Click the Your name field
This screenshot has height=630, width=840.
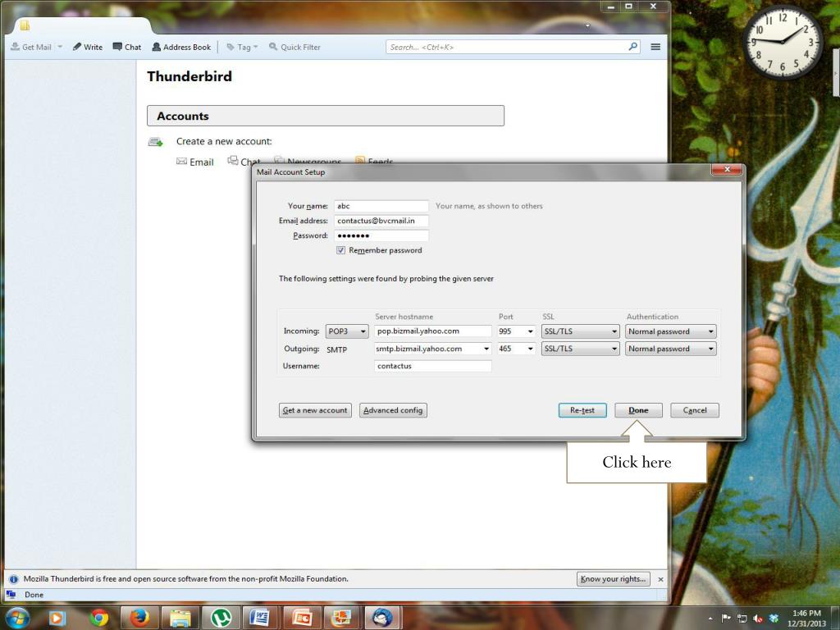(381, 206)
